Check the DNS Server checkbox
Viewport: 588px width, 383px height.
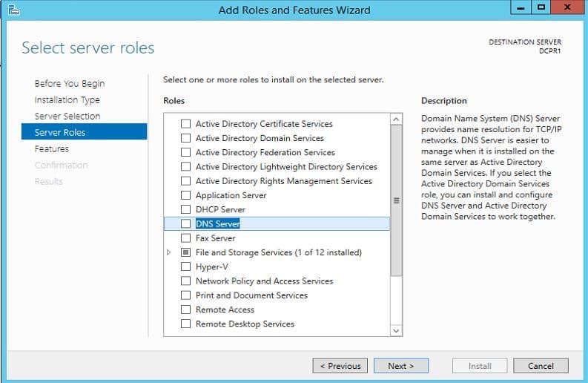[185, 224]
